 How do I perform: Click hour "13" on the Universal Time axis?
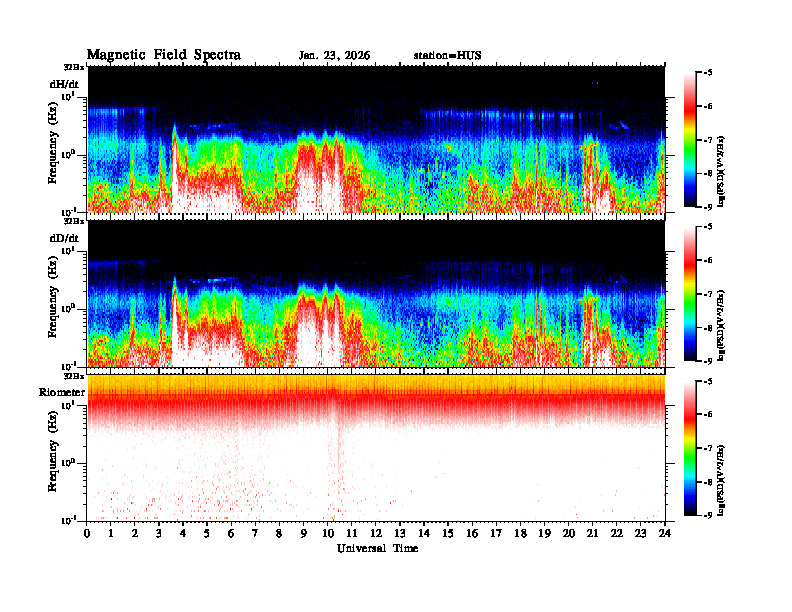(x=400, y=533)
